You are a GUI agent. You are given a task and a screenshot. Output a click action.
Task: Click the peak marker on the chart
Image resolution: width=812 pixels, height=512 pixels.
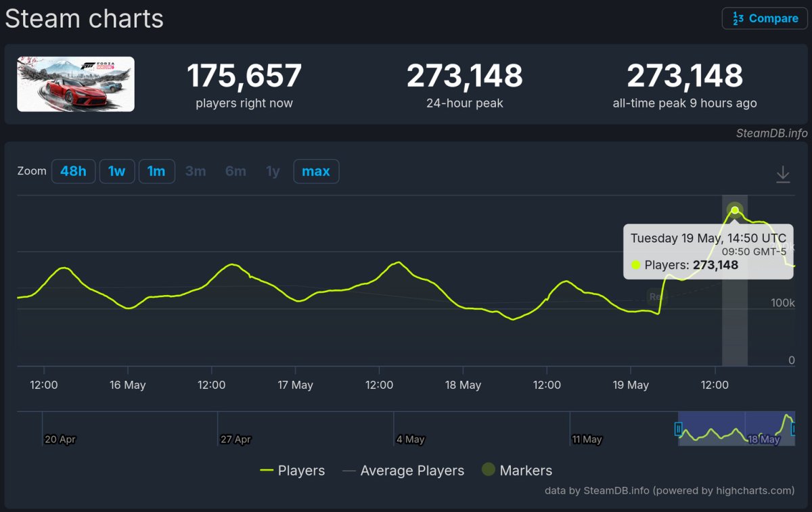[735, 210]
